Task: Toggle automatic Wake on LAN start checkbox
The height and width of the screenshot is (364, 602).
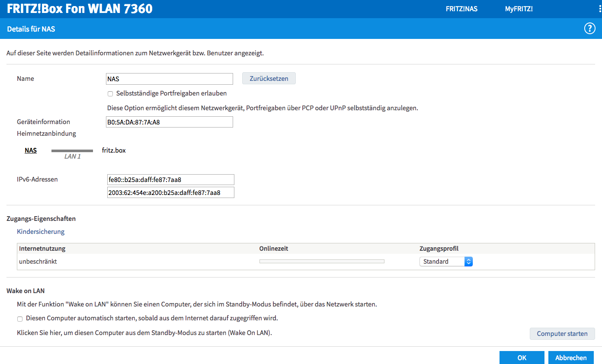Action: 20,319
